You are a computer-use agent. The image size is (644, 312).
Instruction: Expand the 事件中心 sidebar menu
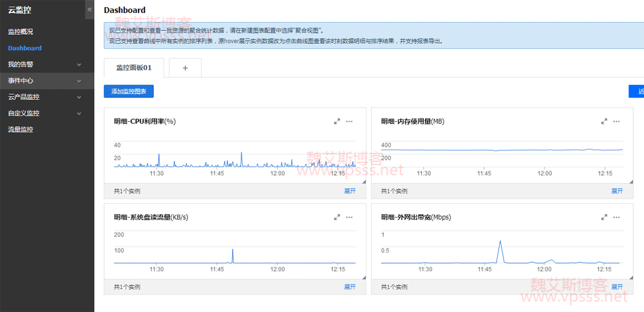[x=79, y=81]
